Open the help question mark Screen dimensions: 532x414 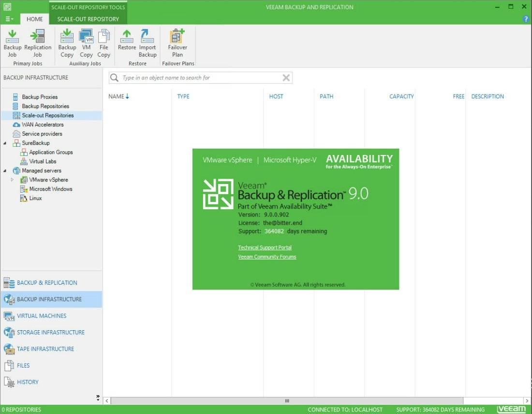pyautogui.click(x=526, y=19)
